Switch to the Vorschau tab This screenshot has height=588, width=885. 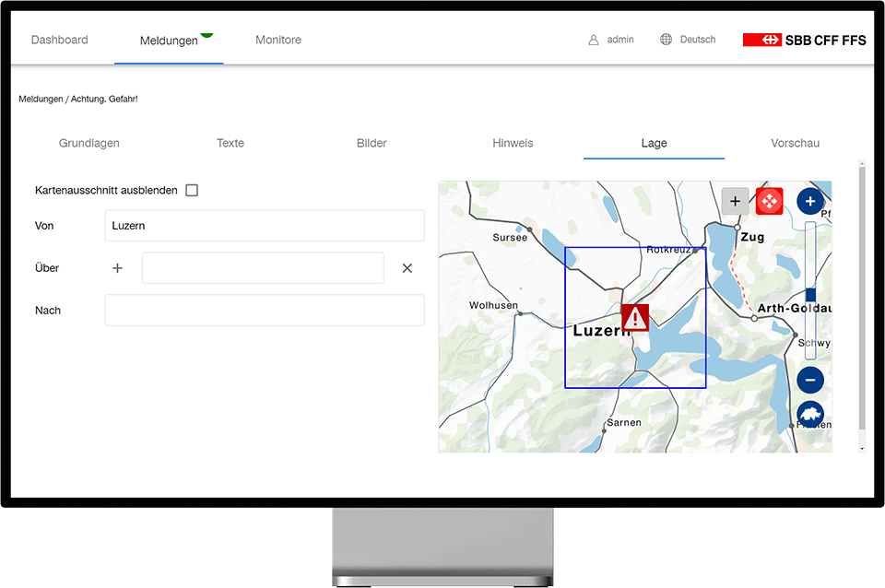[795, 143]
